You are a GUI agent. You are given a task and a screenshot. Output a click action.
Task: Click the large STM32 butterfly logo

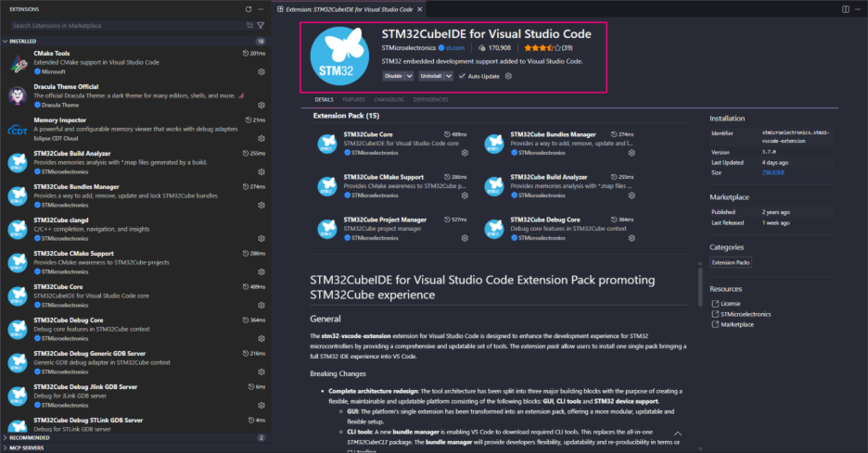click(339, 56)
